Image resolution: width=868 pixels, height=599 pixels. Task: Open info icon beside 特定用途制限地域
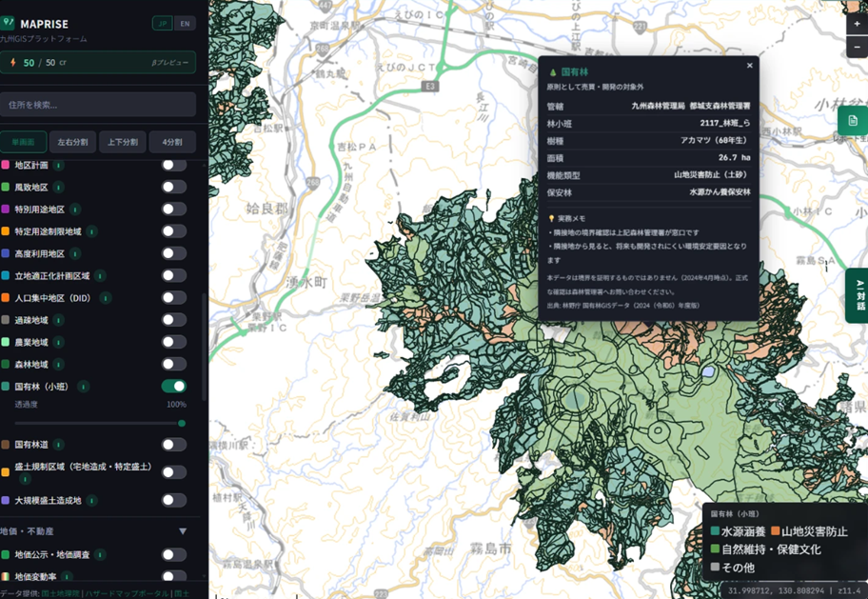tap(92, 231)
